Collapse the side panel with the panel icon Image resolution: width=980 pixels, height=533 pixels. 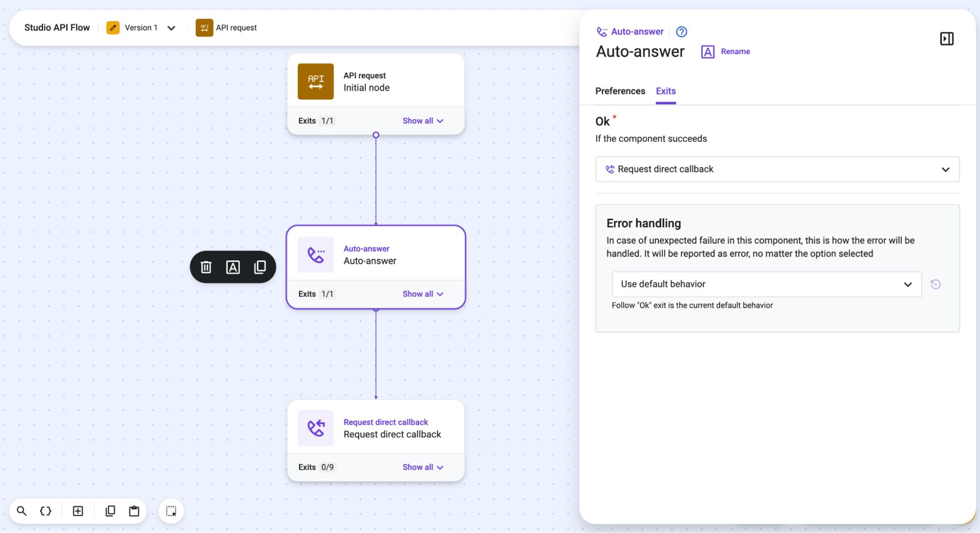(x=947, y=39)
